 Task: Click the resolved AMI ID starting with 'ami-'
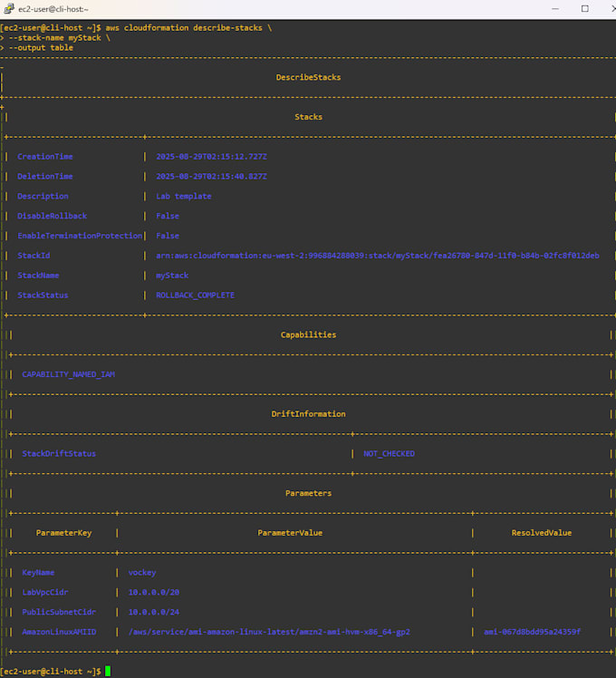pyautogui.click(x=532, y=632)
